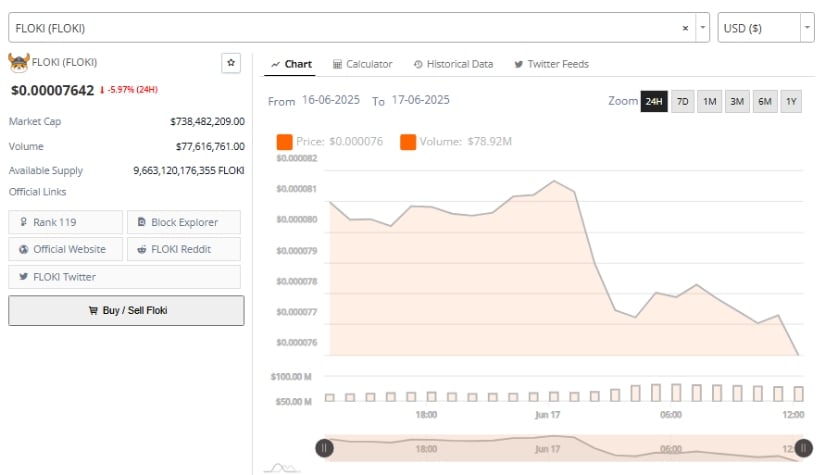The height and width of the screenshot is (475, 825).
Task: Open the Twitter Feeds tab
Action: (x=551, y=64)
